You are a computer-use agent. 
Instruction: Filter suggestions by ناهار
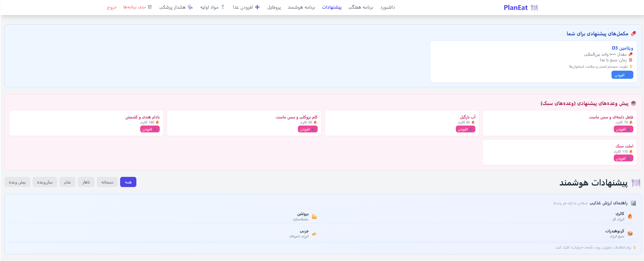coord(86,182)
